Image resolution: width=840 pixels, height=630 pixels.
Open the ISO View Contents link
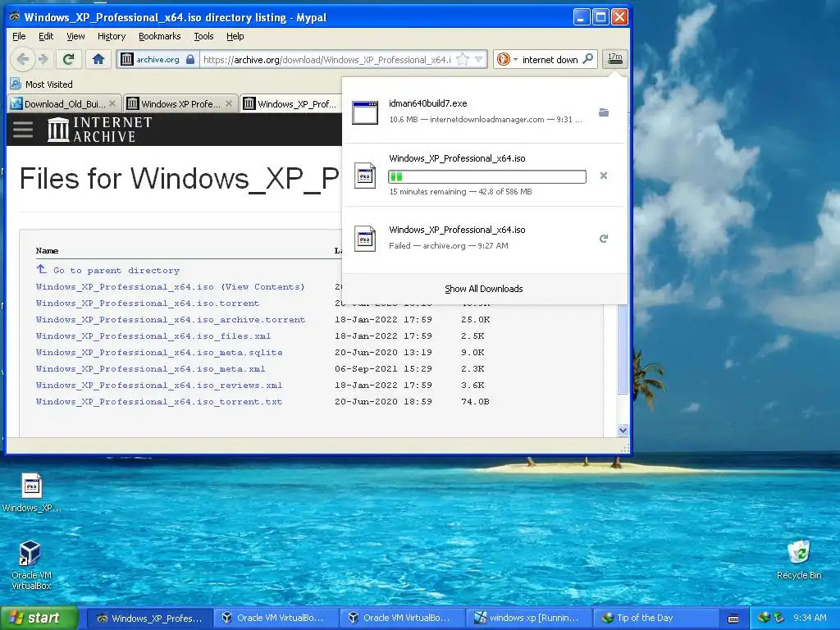(x=263, y=286)
